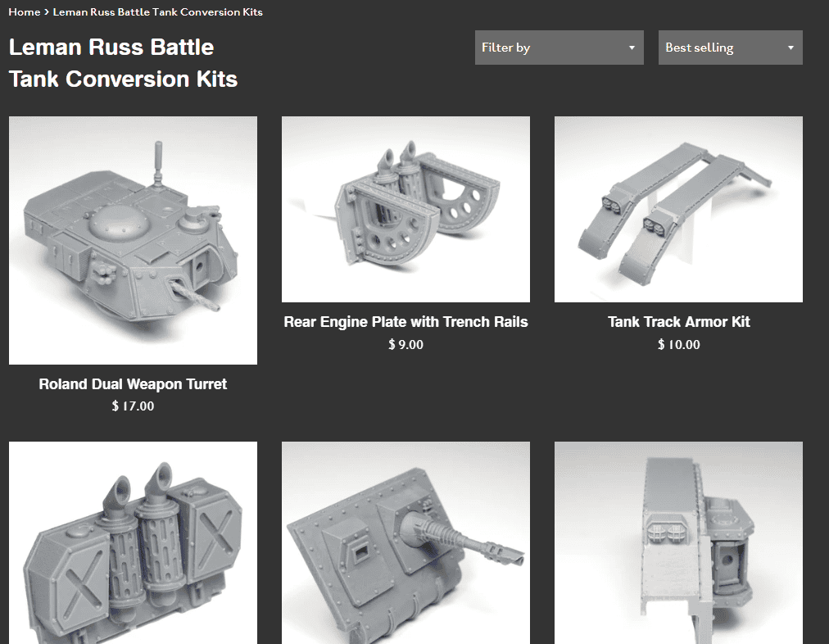Screen dimensions: 829x644
Task: View the Roland Dual Weapon Turret product image
Action: click(134, 241)
